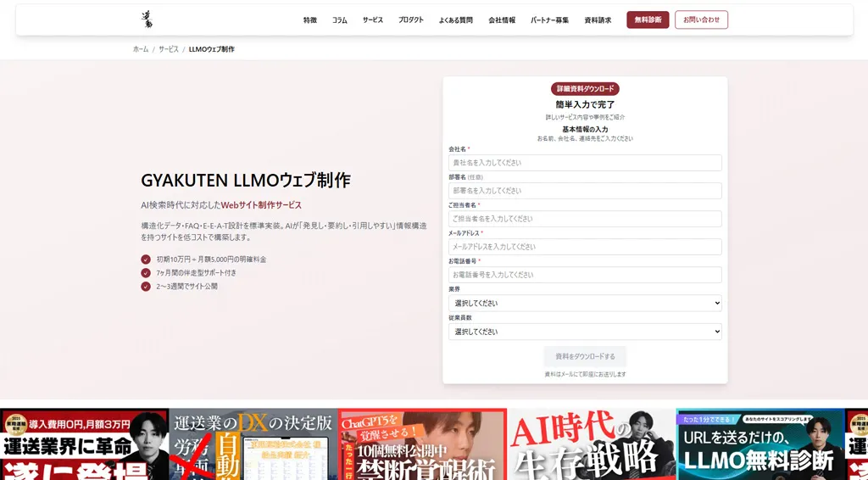Click the check icon beside 2〜3週間でサイト公開
Viewport: 868px width, 480px height.
[146, 287]
